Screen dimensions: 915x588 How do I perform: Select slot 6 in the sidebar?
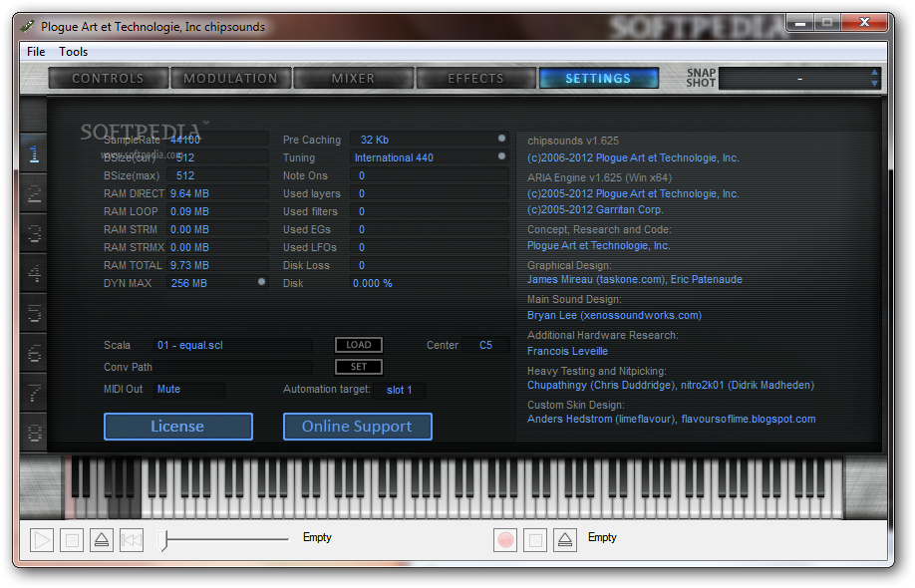(34, 353)
